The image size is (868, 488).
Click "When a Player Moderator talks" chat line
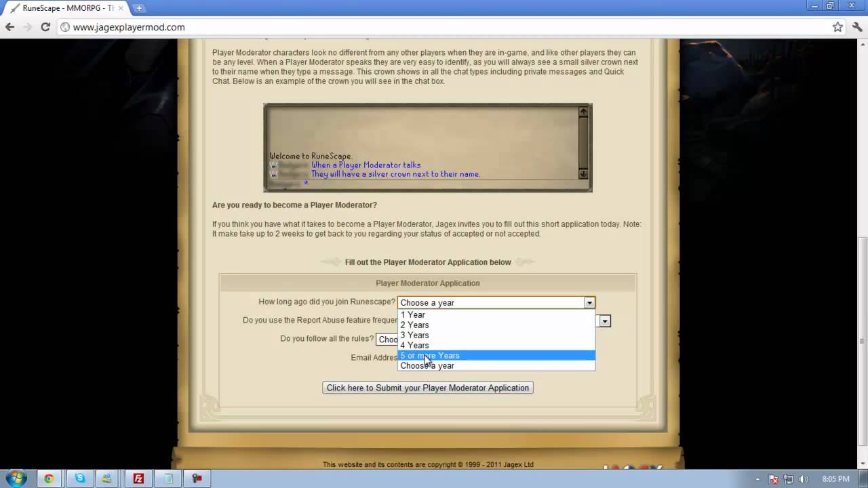366,165
